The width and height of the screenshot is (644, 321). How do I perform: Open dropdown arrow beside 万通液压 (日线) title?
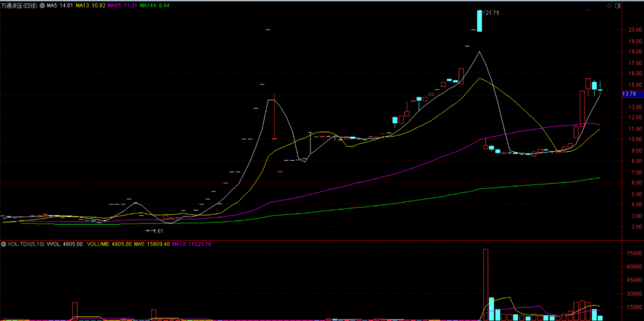point(42,5)
